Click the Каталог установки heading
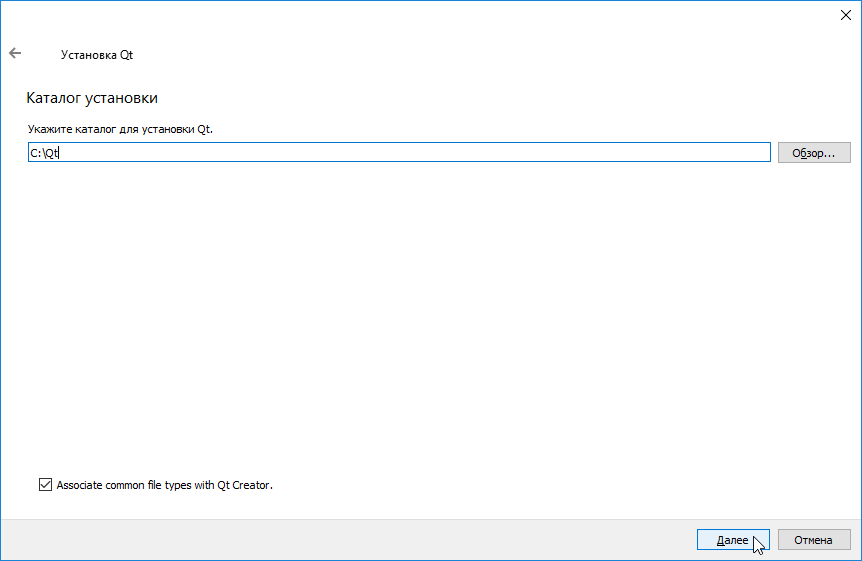Viewport: 862px width, 561px height. (x=92, y=98)
